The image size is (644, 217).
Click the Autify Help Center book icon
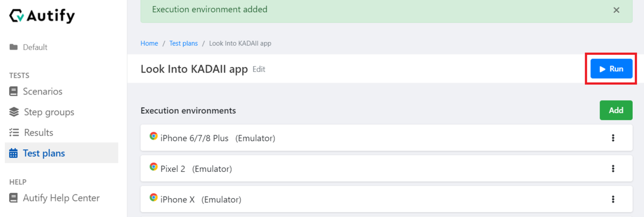13,198
